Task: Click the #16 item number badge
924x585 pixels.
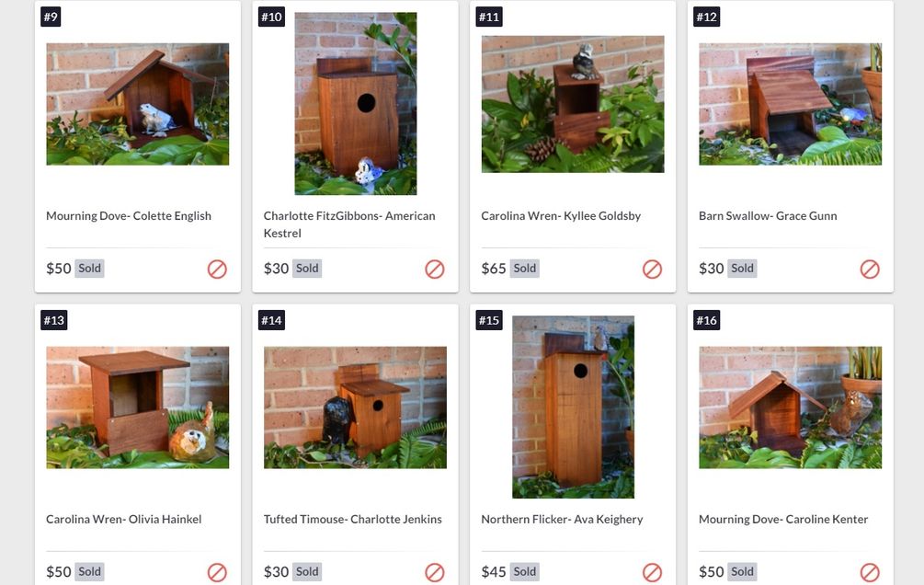Action: pos(706,320)
